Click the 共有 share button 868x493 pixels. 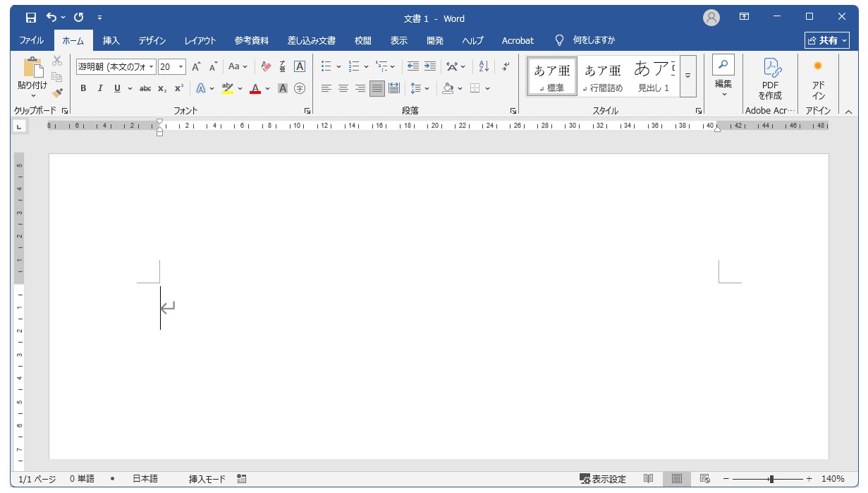point(827,40)
